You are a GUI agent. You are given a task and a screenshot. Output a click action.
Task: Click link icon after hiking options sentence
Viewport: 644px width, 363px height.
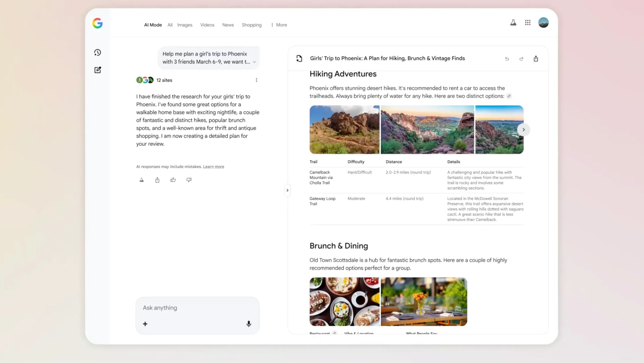509,96
